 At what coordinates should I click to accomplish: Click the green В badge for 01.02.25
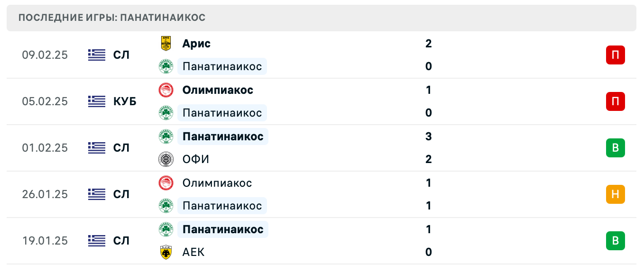tap(615, 148)
